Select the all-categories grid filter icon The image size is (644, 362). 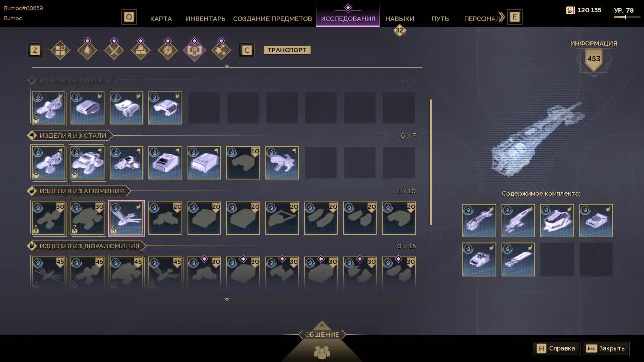coord(60,50)
